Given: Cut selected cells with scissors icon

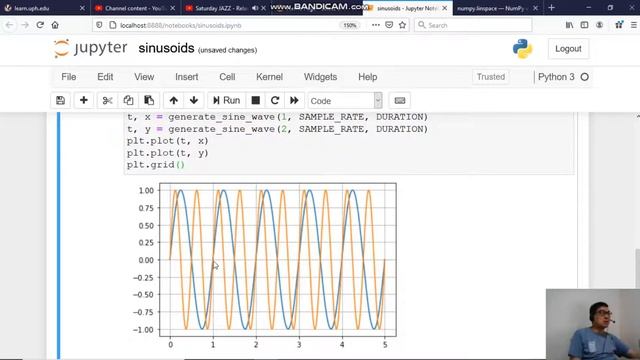Looking at the screenshot, I should 107,100.
